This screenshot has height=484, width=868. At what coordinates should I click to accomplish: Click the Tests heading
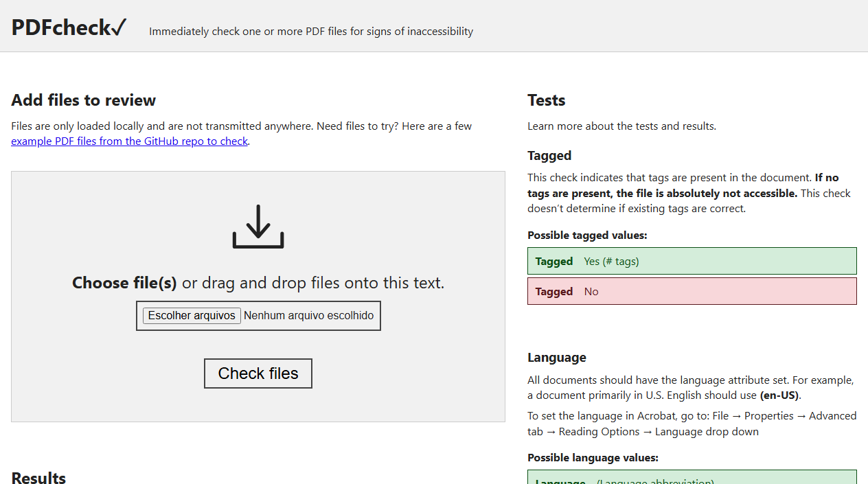click(x=546, y=100)
